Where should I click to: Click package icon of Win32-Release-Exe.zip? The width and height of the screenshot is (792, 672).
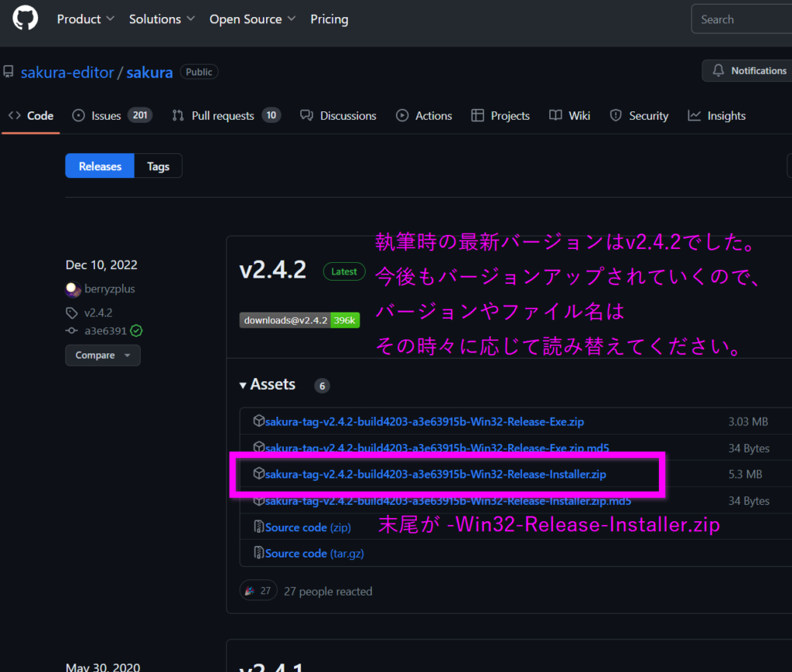click(258, 421)
